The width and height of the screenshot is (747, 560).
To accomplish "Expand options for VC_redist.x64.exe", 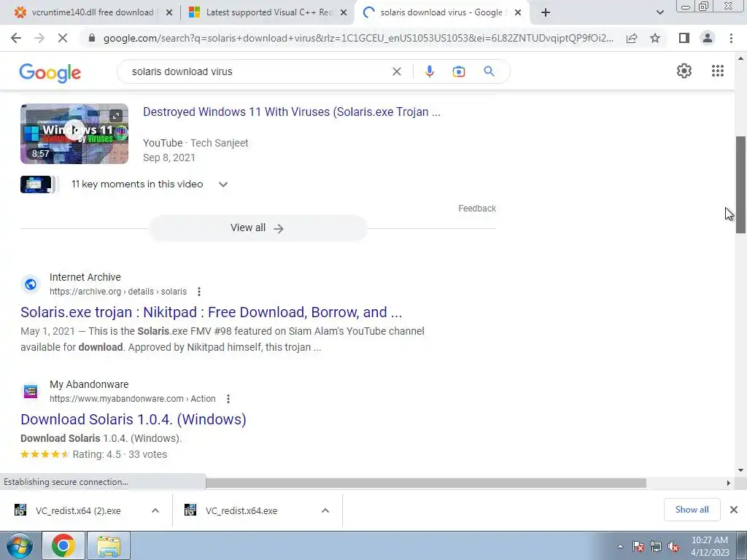I will pos(325,510).
